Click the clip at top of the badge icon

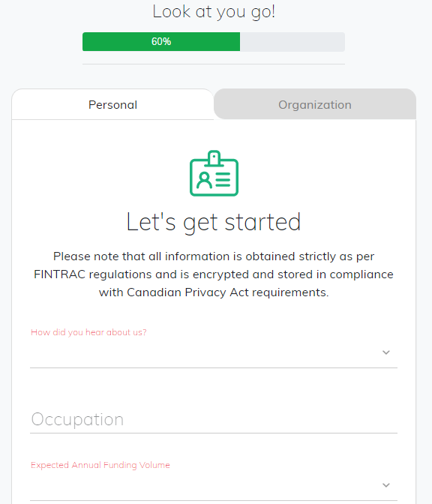point(214,158)
